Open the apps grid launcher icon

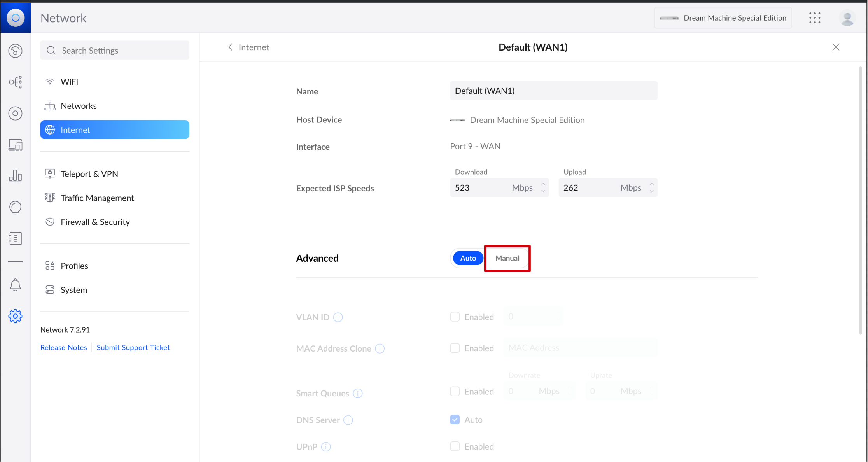click(815, 18)
